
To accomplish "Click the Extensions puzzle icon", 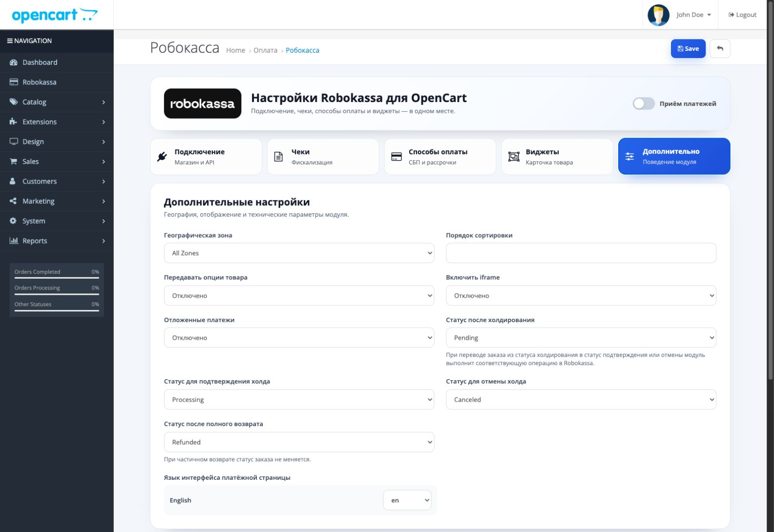I will [x=14, y=122].
